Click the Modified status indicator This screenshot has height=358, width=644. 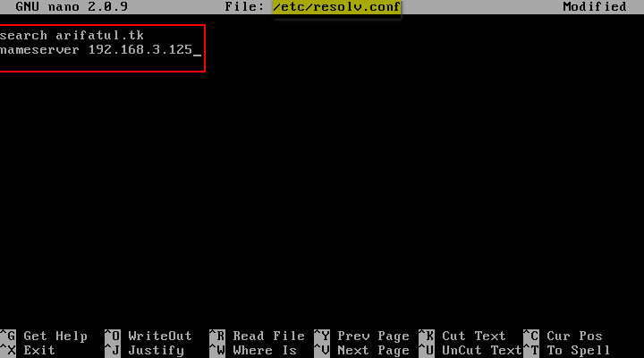point(594,6)
